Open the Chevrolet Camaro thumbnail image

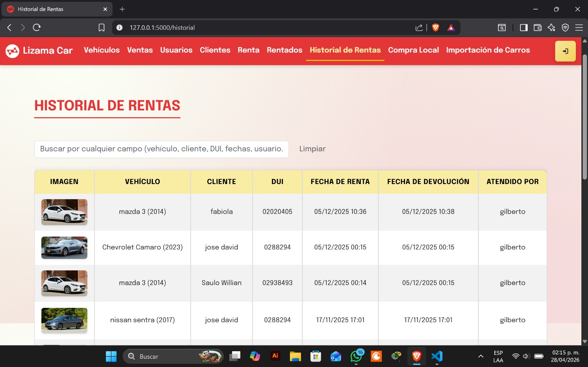64,248
